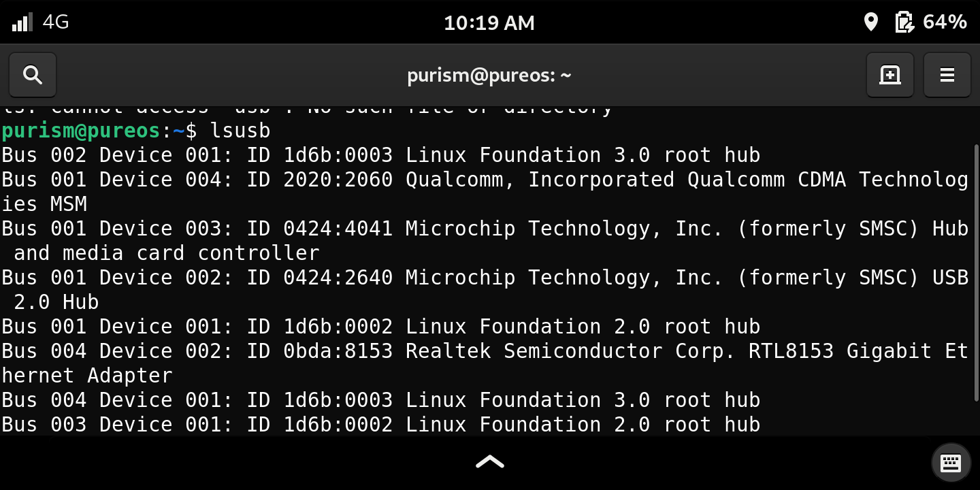The image size is (980, 490).
Task: Click the wrapped 'hernet Adapter' text
Action: pyautogui.click(x=87, y=376)
